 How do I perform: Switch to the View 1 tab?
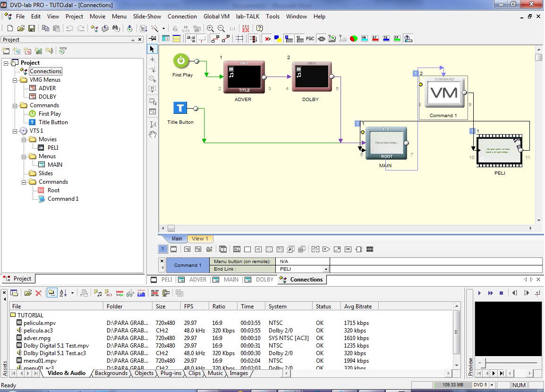pos(200,239)
